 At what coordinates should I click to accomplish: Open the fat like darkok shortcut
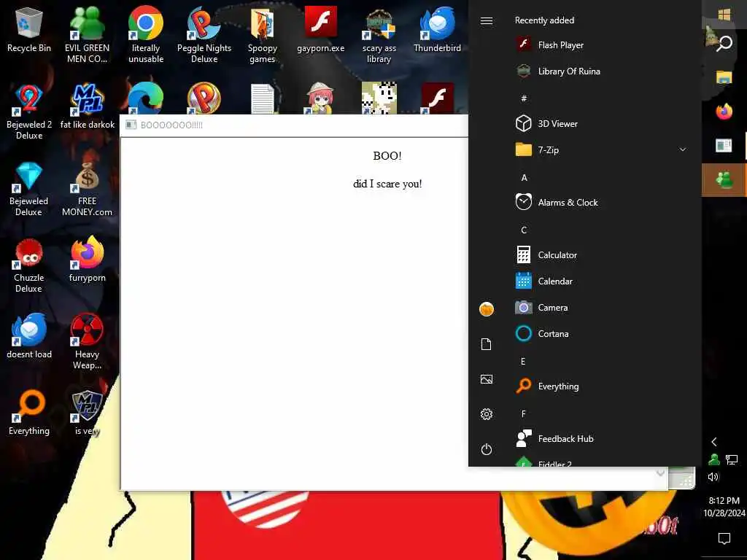tap(88, 106)
